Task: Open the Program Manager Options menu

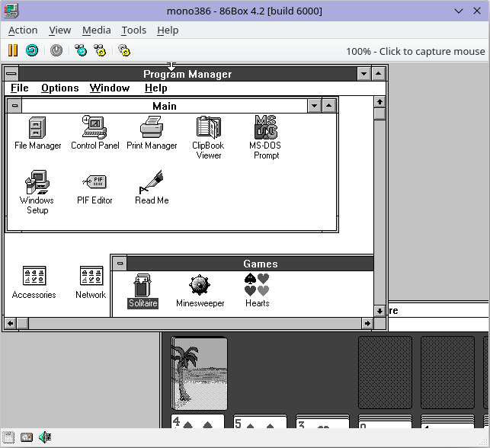Action: point(60,88)
